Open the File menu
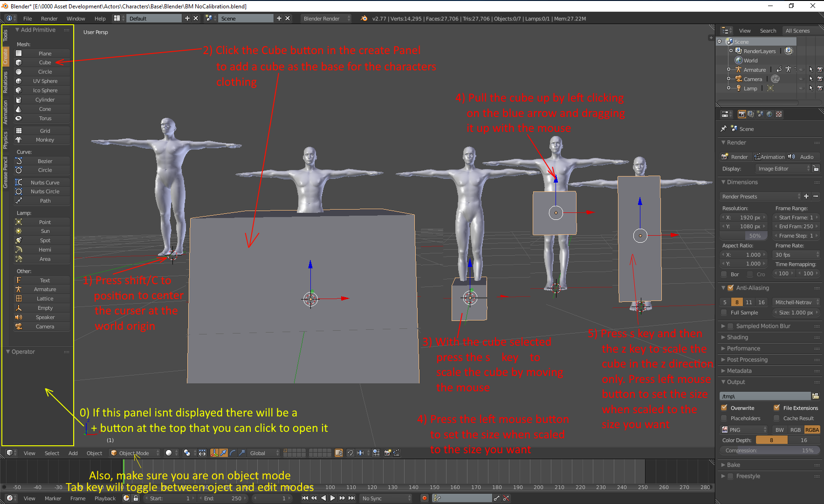824x504 pixels. [x=27, y=19]
